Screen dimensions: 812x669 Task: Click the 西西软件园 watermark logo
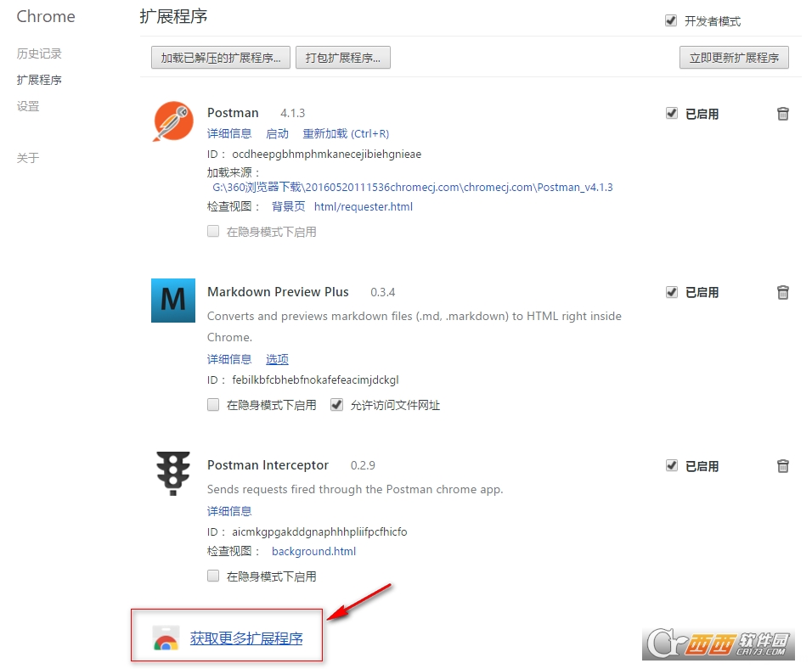click(718, 644)
